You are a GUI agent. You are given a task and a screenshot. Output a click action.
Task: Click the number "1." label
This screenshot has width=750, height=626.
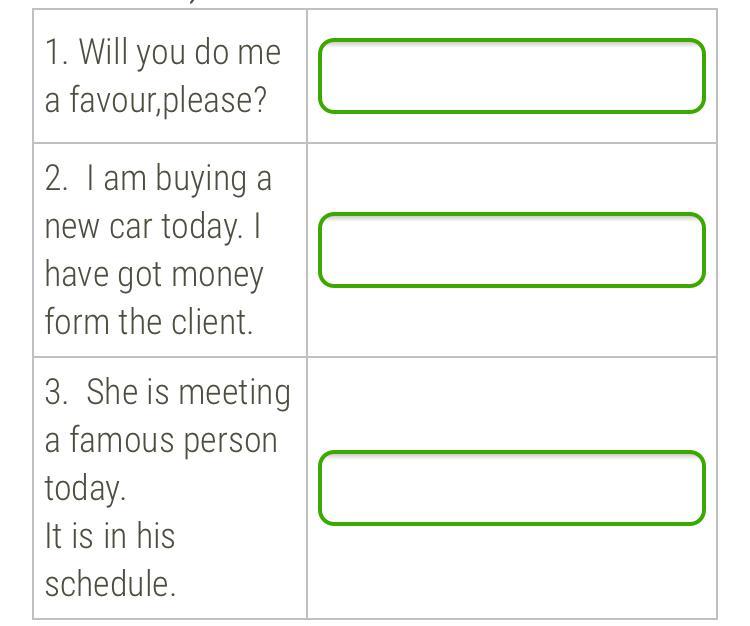[56, 52]
